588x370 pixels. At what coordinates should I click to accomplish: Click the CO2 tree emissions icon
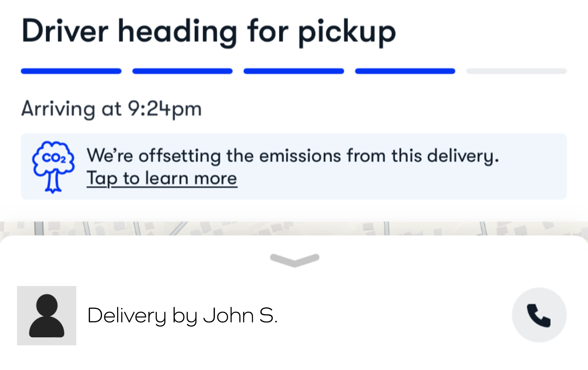[53, 167]
